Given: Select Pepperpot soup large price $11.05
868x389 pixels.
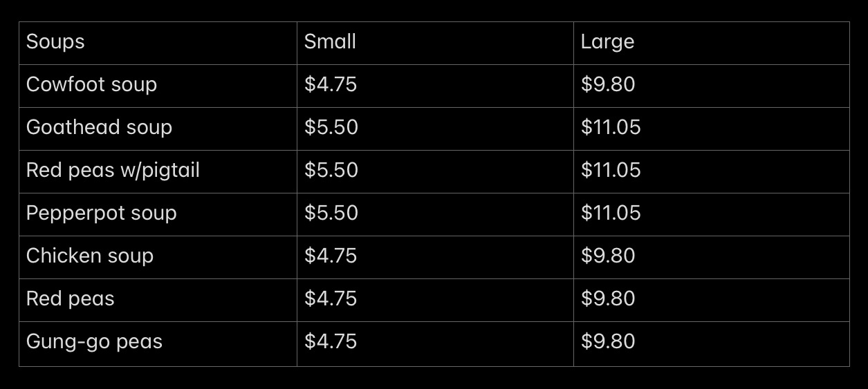Looking at the screenshot, I should [x=711, y=214].
